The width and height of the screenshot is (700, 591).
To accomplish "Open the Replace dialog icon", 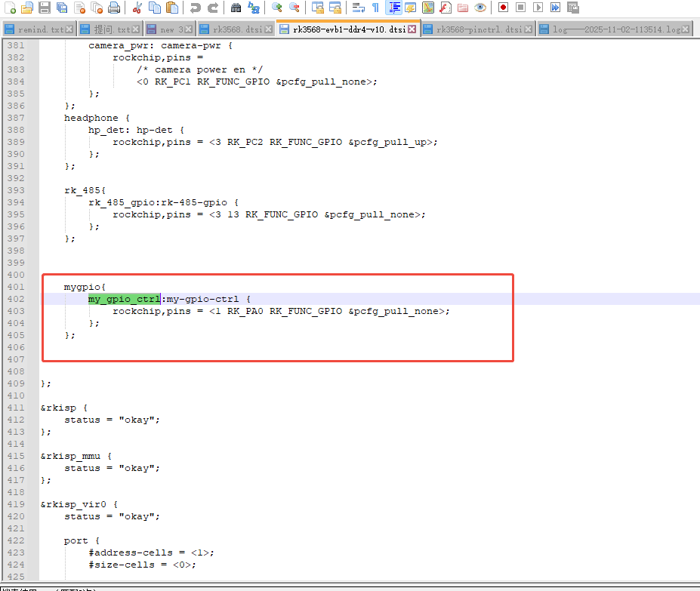I will [x=254, y=8].
